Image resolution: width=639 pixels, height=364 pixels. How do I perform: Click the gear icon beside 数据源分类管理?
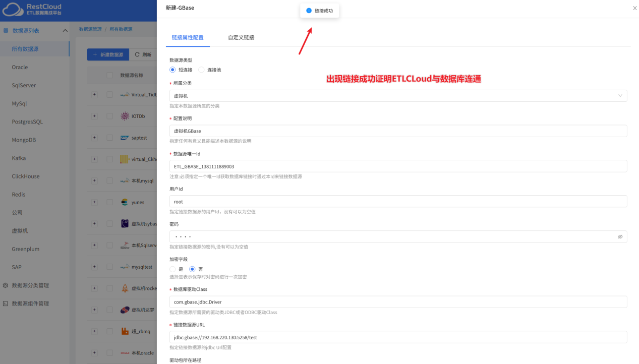6,285
